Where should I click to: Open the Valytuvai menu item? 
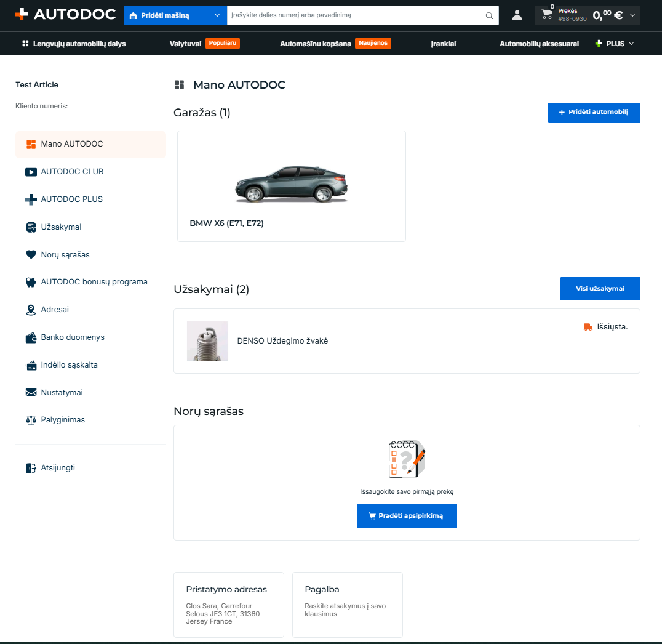point(185,44)
